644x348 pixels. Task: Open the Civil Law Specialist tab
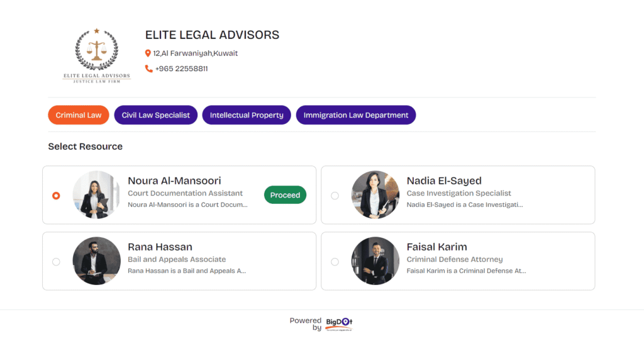156,115
